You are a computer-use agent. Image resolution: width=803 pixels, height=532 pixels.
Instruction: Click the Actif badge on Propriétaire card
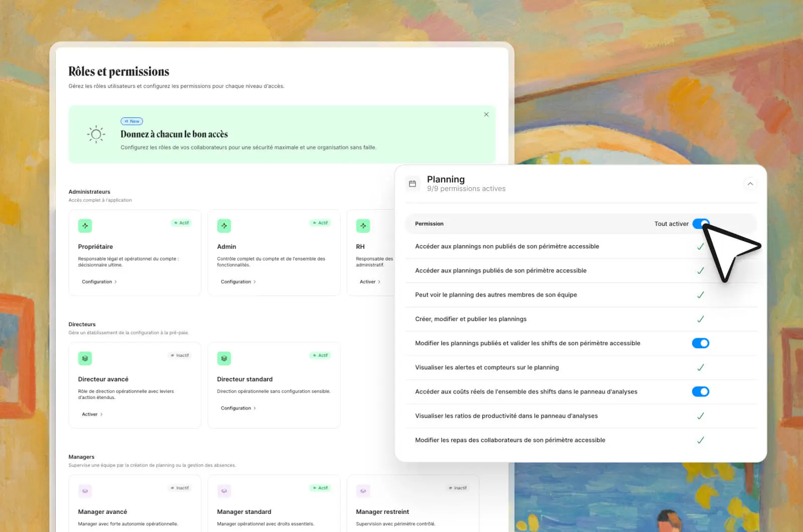(x=182, y=223)
